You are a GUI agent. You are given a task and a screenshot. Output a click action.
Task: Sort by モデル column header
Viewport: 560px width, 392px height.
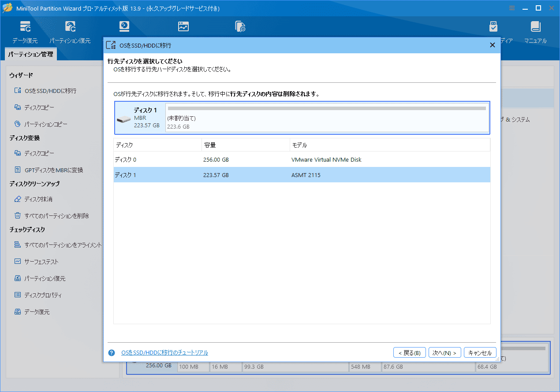[x=390, y=145]
